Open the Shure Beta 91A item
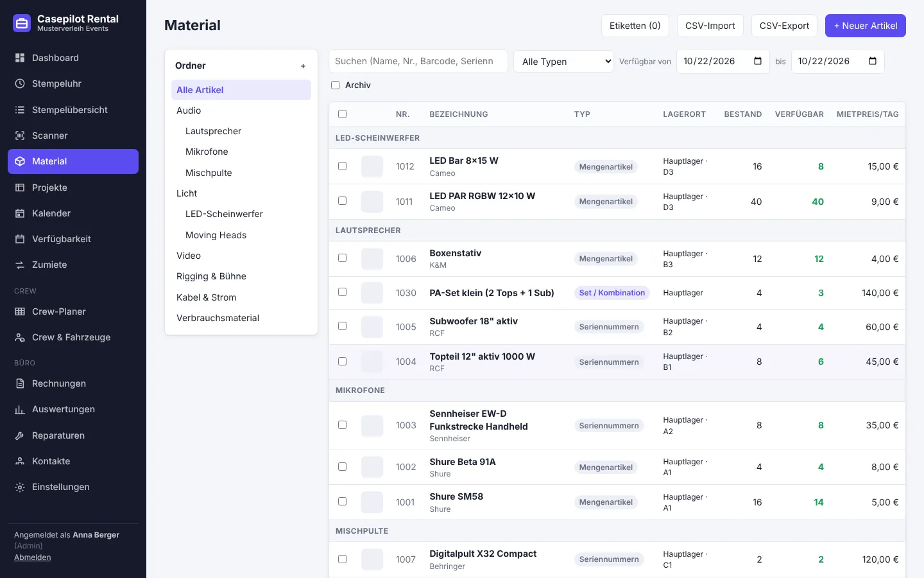Viewport: 924px width, 578px height. (x=463, y=462)
